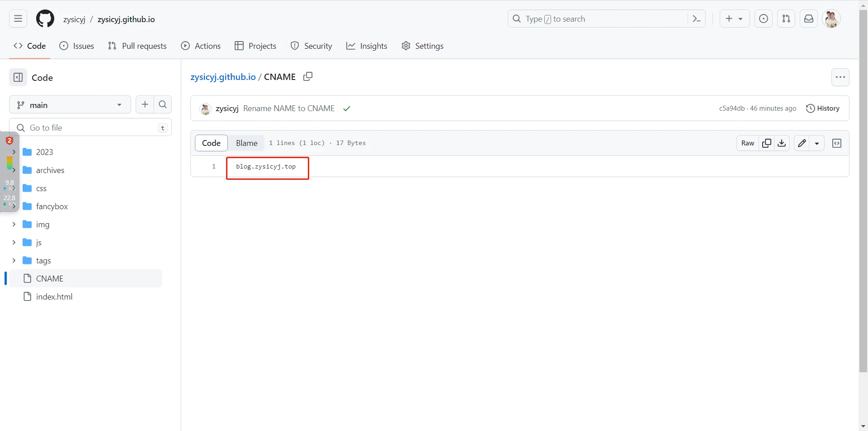Select the CNAME file in tree
Image resolution: width=868 pixels, height=431 pixels.
click(86, 279)
